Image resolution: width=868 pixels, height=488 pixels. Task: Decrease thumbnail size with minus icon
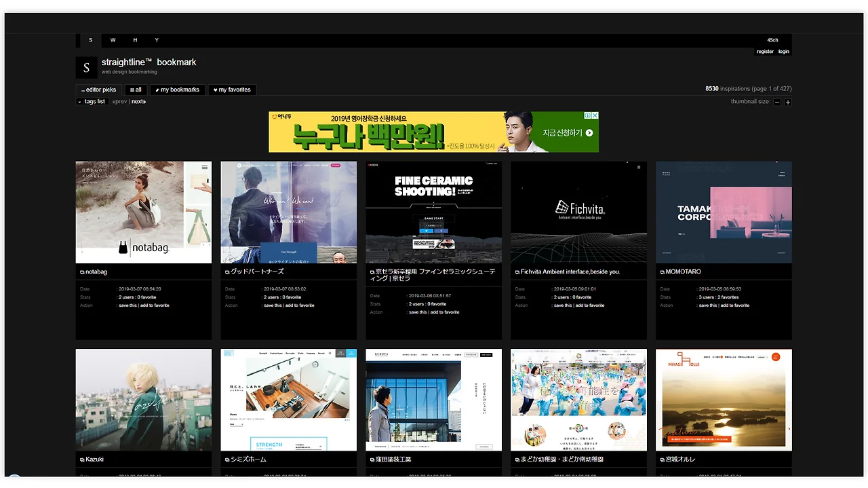coord(777,102)
